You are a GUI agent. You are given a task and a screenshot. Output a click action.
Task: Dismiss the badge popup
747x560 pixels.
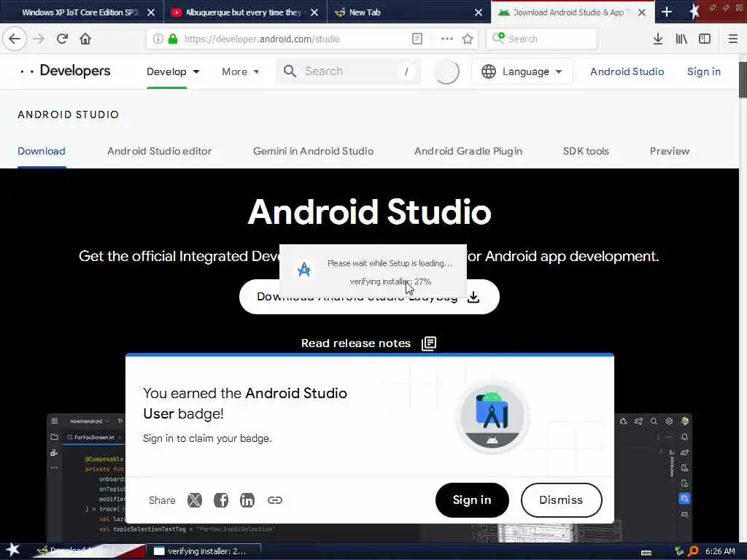tap(561, 500)
